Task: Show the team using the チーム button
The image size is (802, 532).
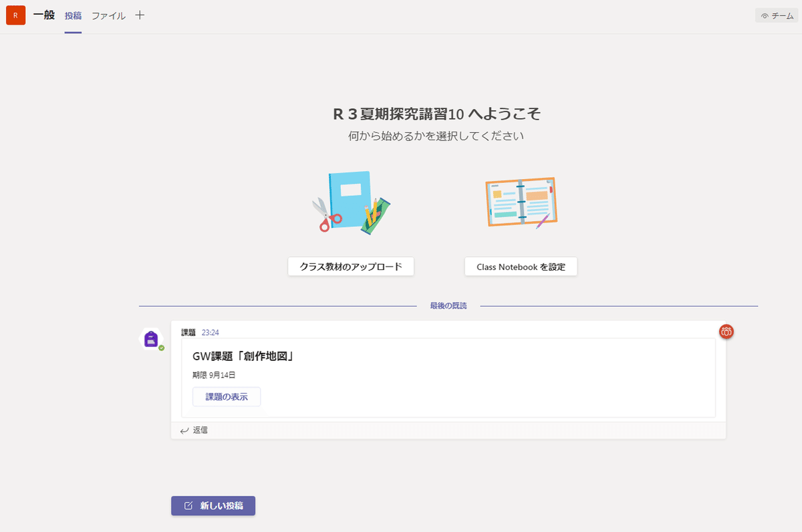Action: click(x=775, y=15)
